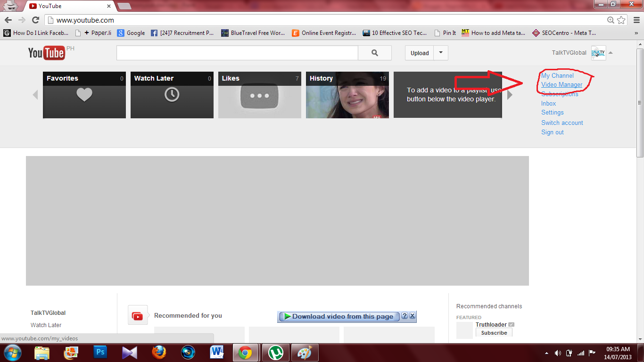The width and height of the screenshot is (644, 362).
Task: Open the [24]7 Recruitment bookmark
Action: pos(182,33)
